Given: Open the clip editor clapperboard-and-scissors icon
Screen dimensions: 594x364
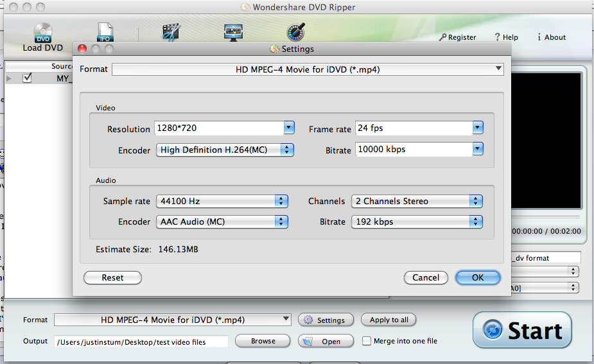Looking at the screenshot, I should click(171, 33).
